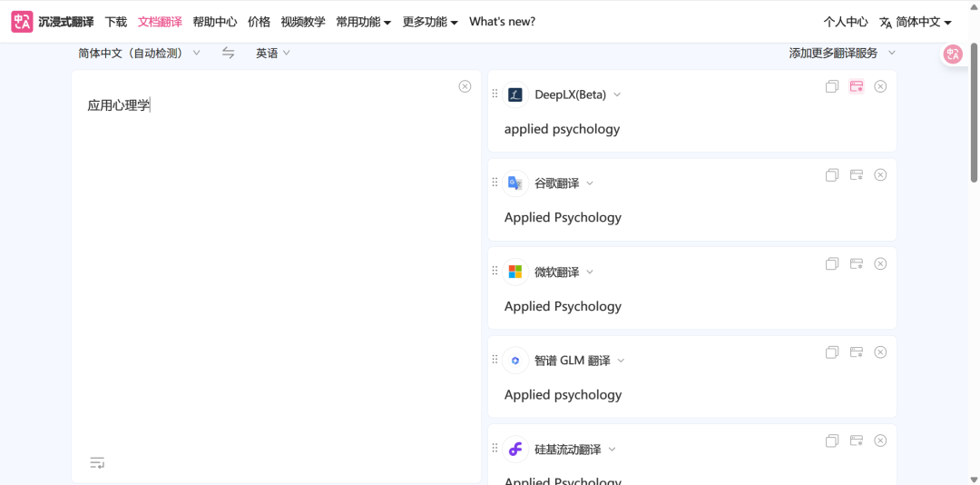The width and height of the screenshot is (980, 485).
Task: Copy the Google Translate result
Action: 832,175
